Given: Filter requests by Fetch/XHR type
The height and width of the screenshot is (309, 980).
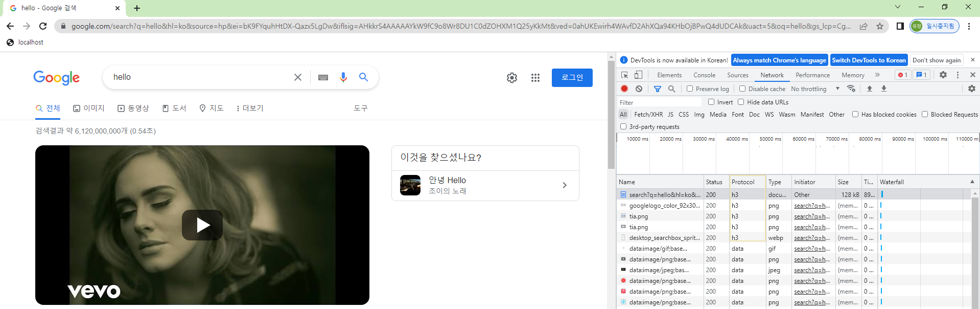Looking at the screenshot, I should 648,114.
